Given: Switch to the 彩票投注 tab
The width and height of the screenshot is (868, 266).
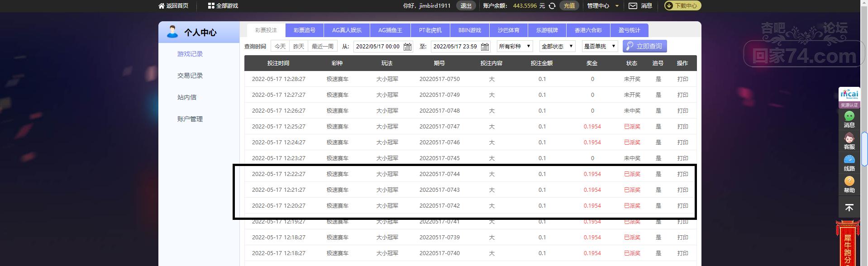Looking at the screenshot, I should point(266,30).
